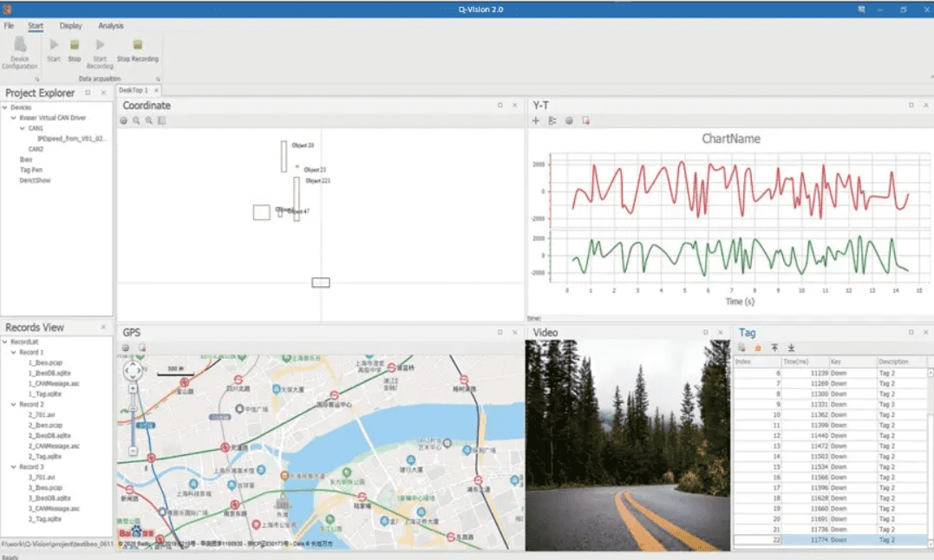Collapse the Devices tree node
This screenshot has width=934, height=560.
[x=5, y=107]
